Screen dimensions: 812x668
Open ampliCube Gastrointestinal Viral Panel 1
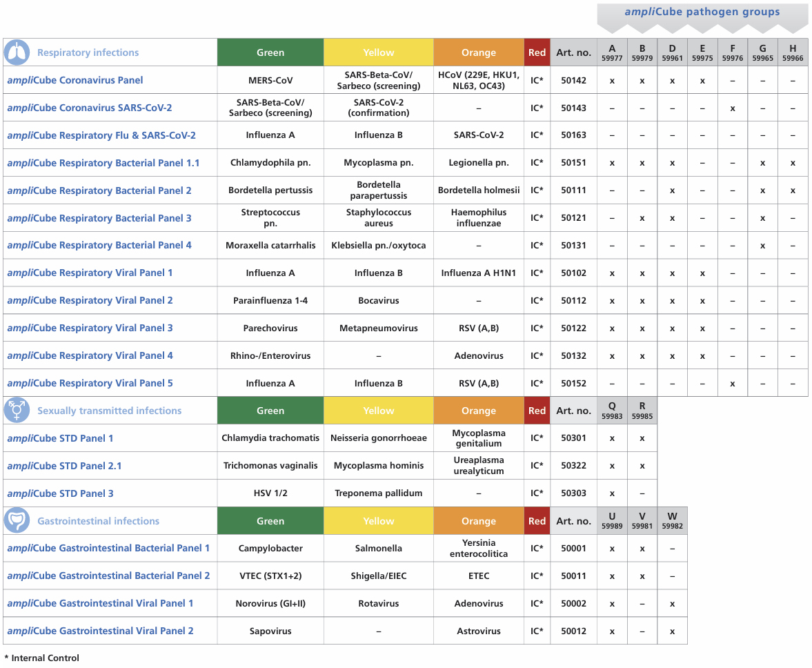100,603
